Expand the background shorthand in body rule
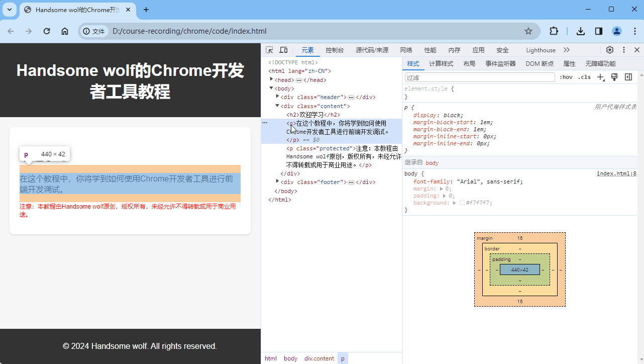Viewport: 644px width, 364px height. coord(454,203)
